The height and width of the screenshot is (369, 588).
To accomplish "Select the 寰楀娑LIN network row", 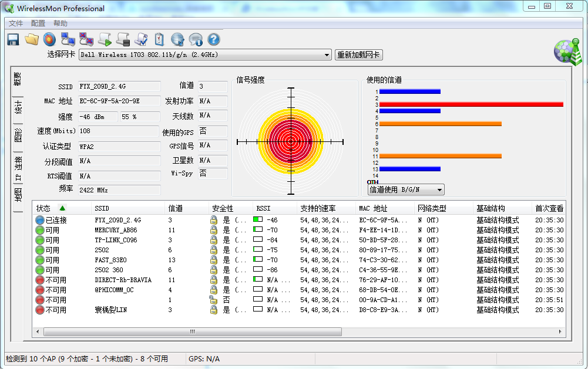I will (x=299, y=310).
